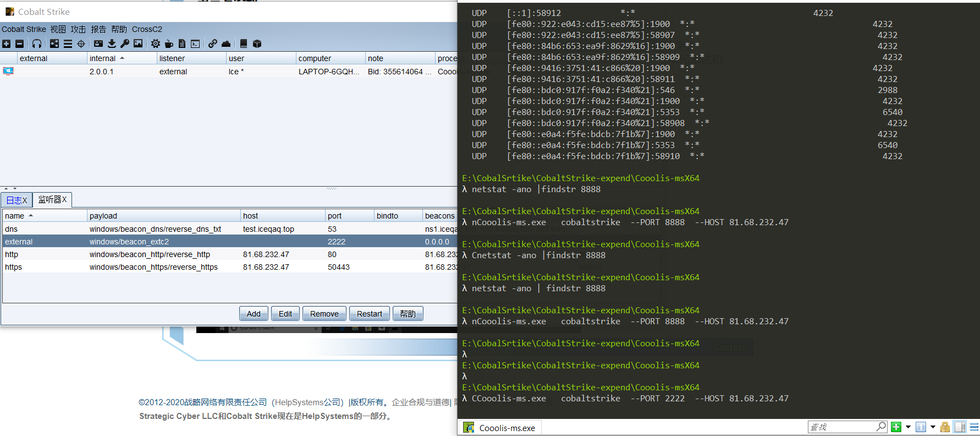Click the host column header in the listeners table

[283, 216]
